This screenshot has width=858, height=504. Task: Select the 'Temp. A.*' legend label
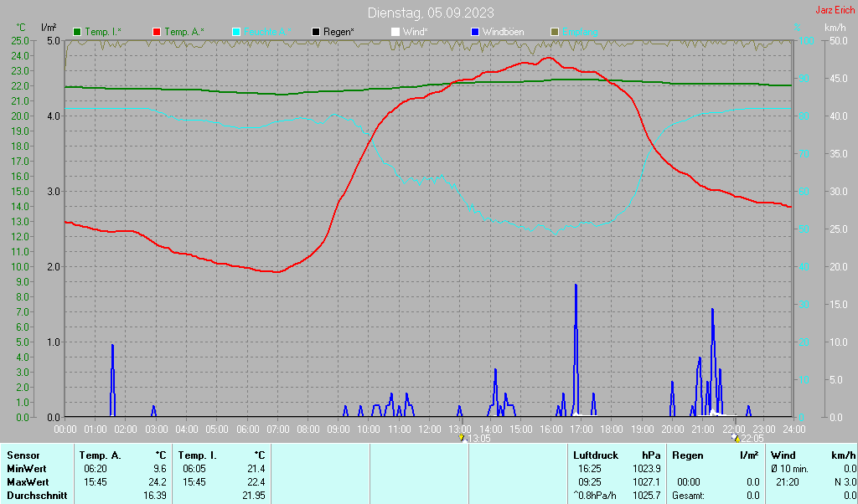pos(183,33)
